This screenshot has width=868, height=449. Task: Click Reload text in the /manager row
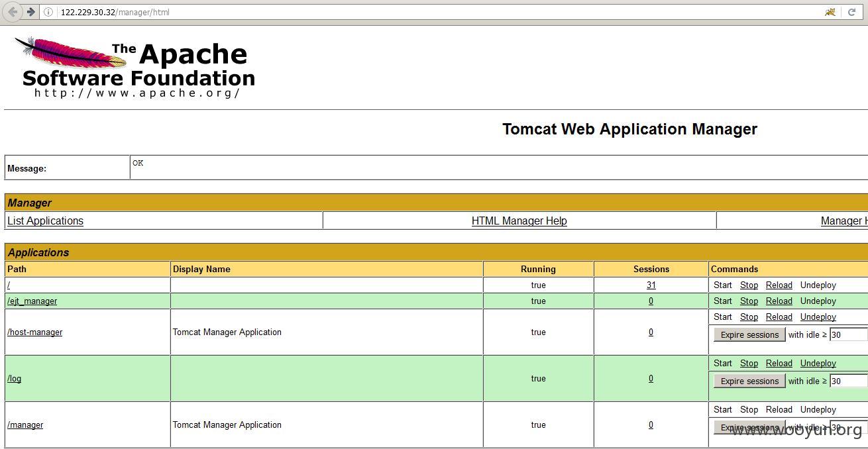coord(779,409)
